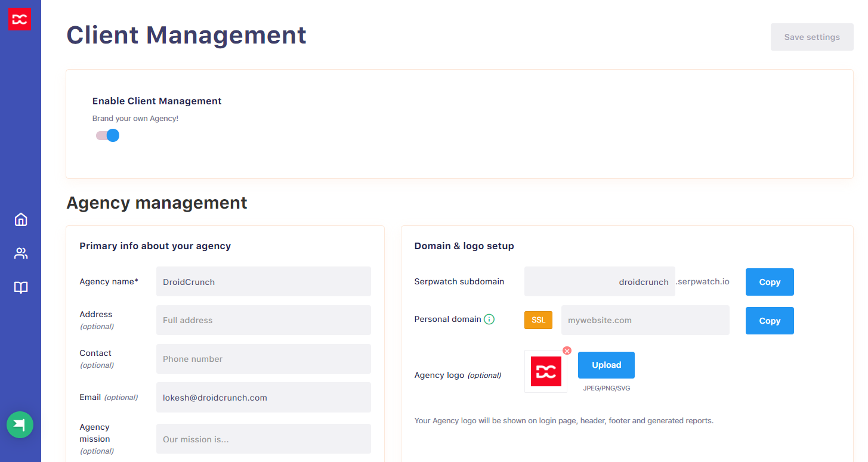The width and height of the screenshot is (868, 462).
Task: Click the orange SSL badge
Action: coord(538,320)
